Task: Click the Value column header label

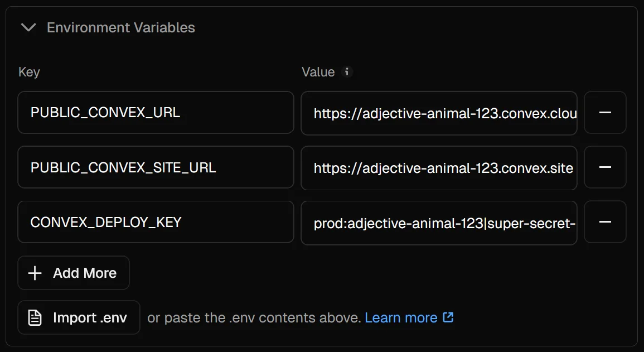Action: pyautogui.click(x=318, y=72)
